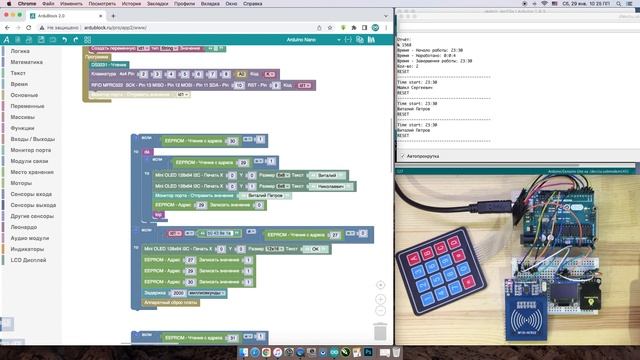Select the Индикаторы category
The image size is (640, 360).
[x=27, y=249]
